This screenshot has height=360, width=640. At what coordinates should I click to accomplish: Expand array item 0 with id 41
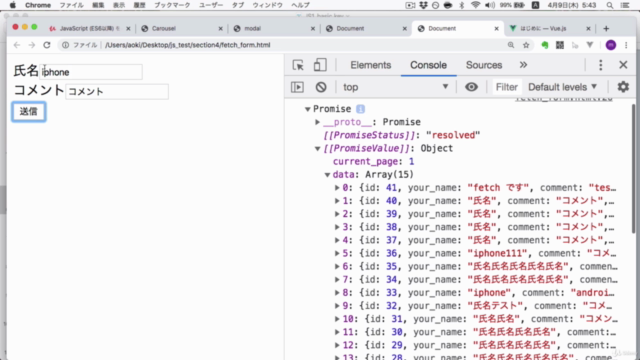pos(337,188)
